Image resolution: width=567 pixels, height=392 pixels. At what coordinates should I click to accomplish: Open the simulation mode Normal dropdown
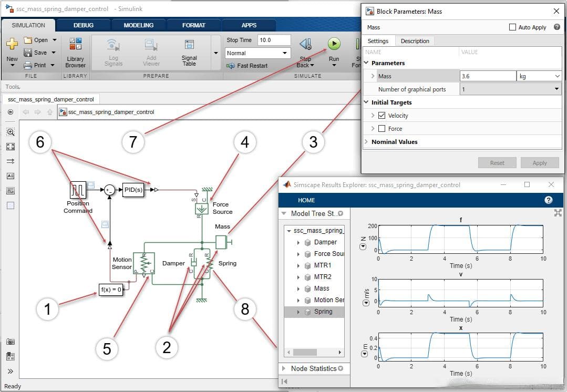(257, 53)
